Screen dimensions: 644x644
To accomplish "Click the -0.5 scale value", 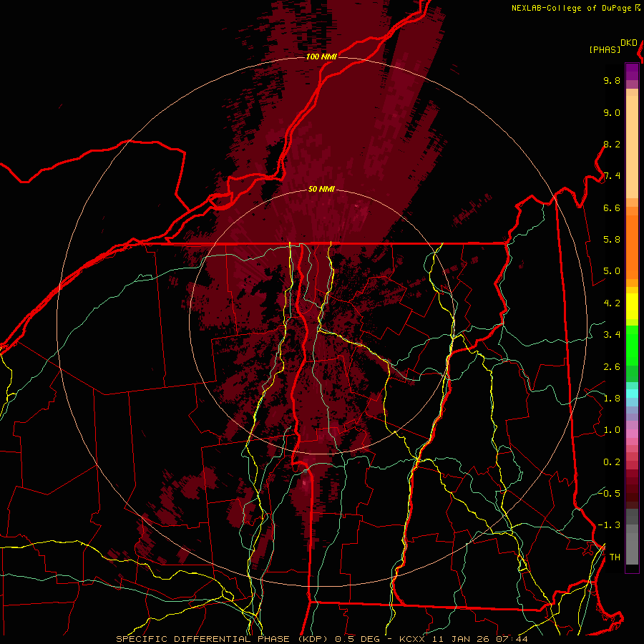I will click(x=609, y=493).
